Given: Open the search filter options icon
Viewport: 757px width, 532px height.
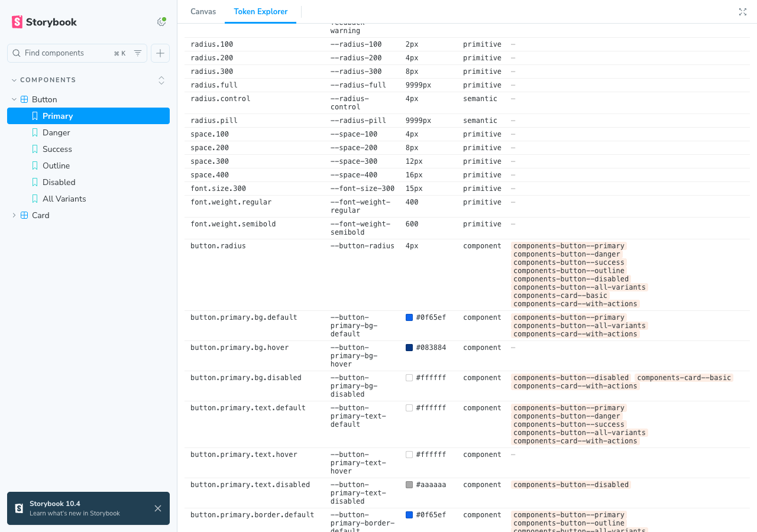Looking at the screenshot, I should [138, 53].
